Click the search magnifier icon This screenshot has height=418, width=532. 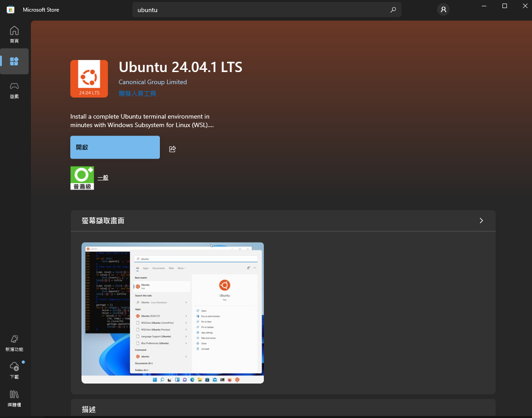[x=393, y=10]
